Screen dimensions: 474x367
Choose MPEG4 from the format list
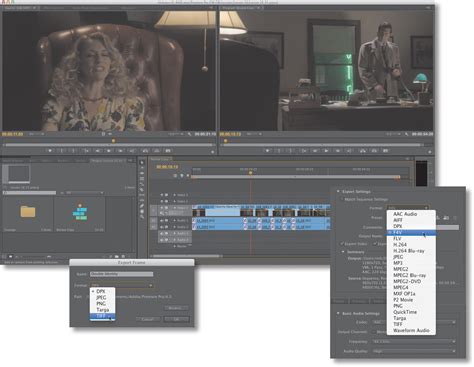pyautogui.click(x=411, y=287)
